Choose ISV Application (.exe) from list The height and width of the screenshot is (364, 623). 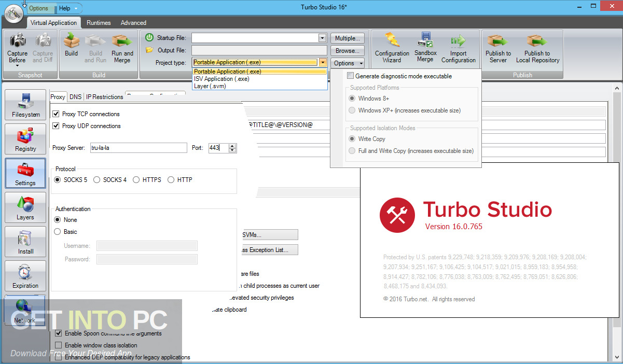[x=259, y=79]
